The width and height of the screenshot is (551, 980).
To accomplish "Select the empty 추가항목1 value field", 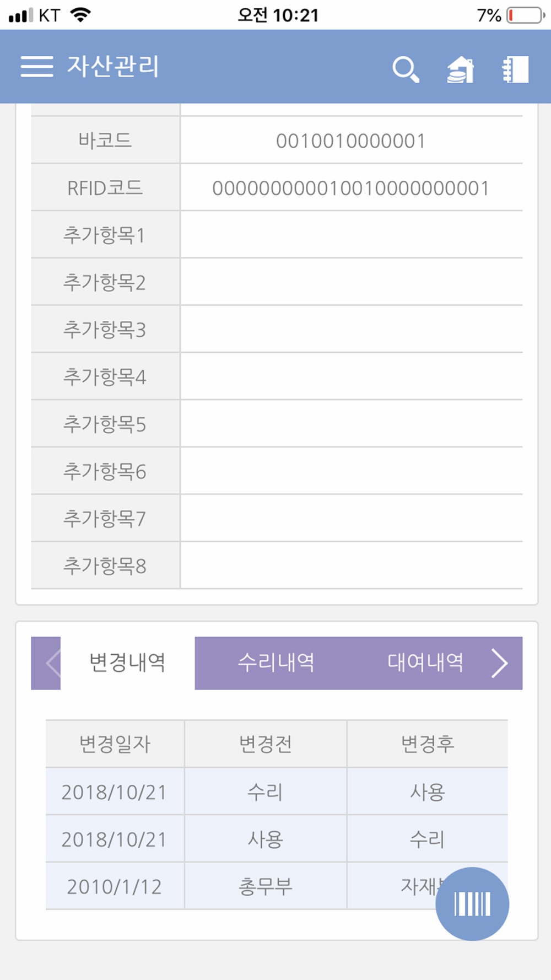I will (x=351, y=235).
